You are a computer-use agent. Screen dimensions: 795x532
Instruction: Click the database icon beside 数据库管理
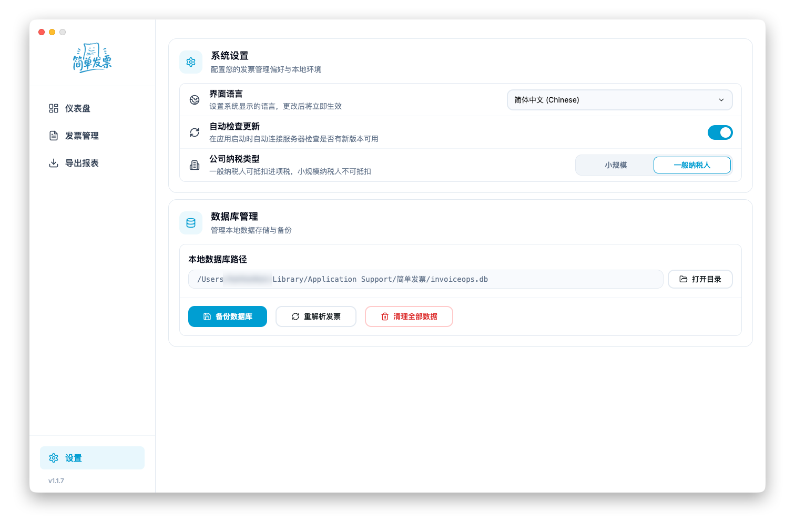coord(191,223)
